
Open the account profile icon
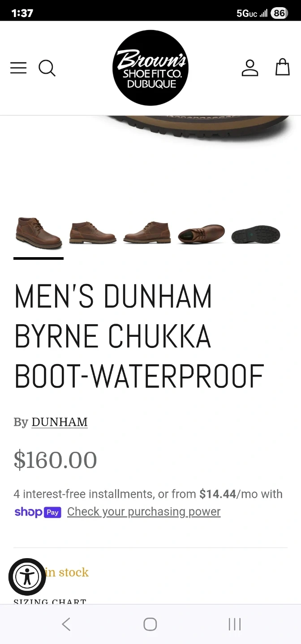point(250,68)
